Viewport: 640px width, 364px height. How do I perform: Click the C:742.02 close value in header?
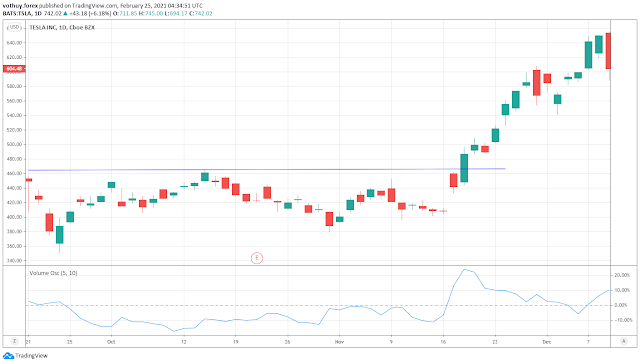point(200,13)
